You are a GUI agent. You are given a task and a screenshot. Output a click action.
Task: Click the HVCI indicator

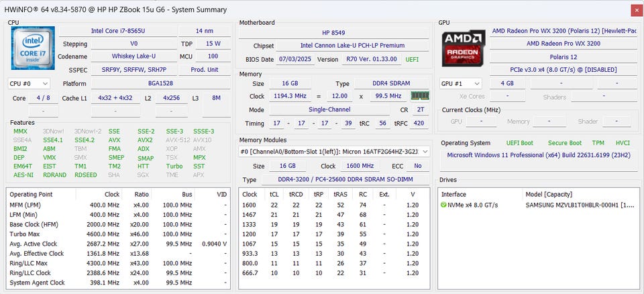(623, 143)
